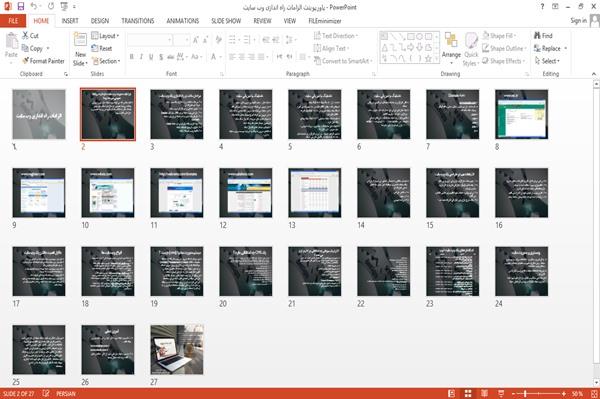Viewport: 600px width, 399px height.
Task: Click PERSIAN language in status bar
Action: point(66,393)
